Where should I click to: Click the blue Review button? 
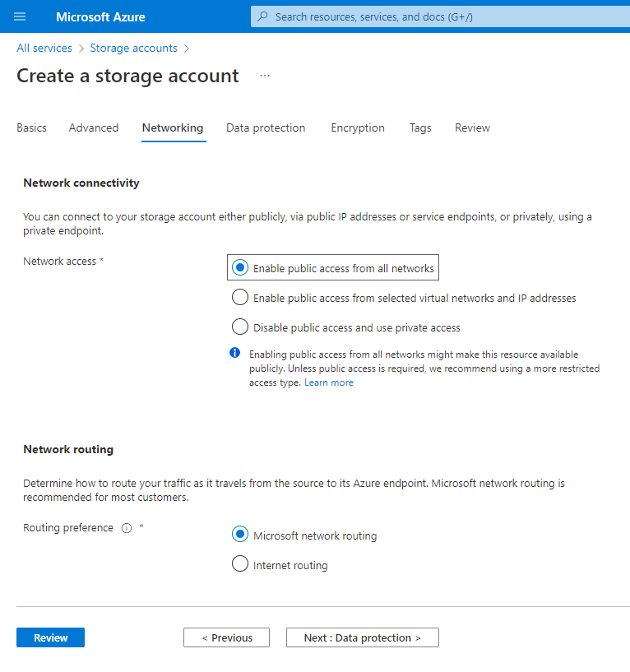click(50, 637)
